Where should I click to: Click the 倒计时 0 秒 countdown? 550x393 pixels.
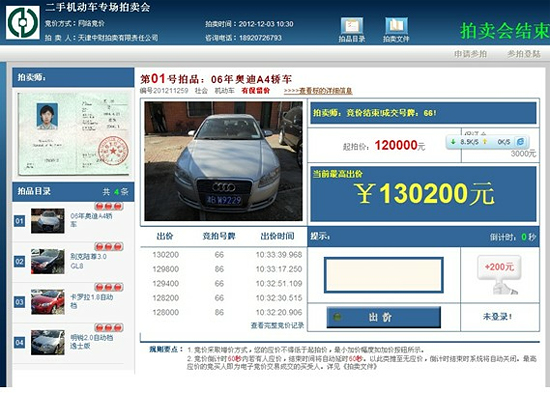[x=513, y=237]
